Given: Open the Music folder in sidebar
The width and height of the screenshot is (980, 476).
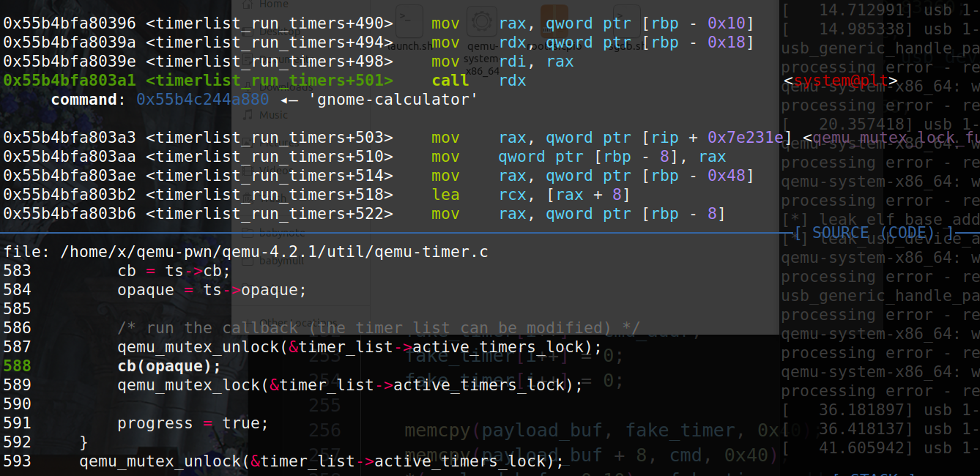Looking at the screenshot, I should coord(272,115).
